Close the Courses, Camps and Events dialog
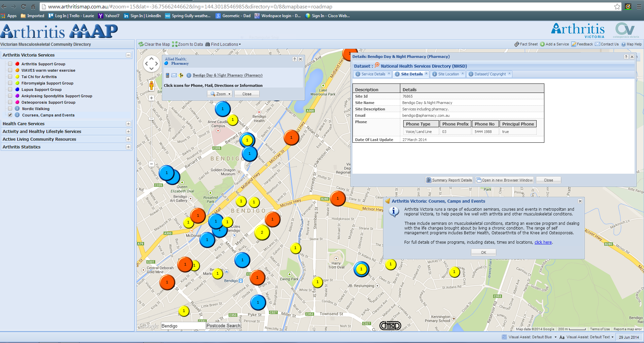644x343 pixels. point(580,201)
